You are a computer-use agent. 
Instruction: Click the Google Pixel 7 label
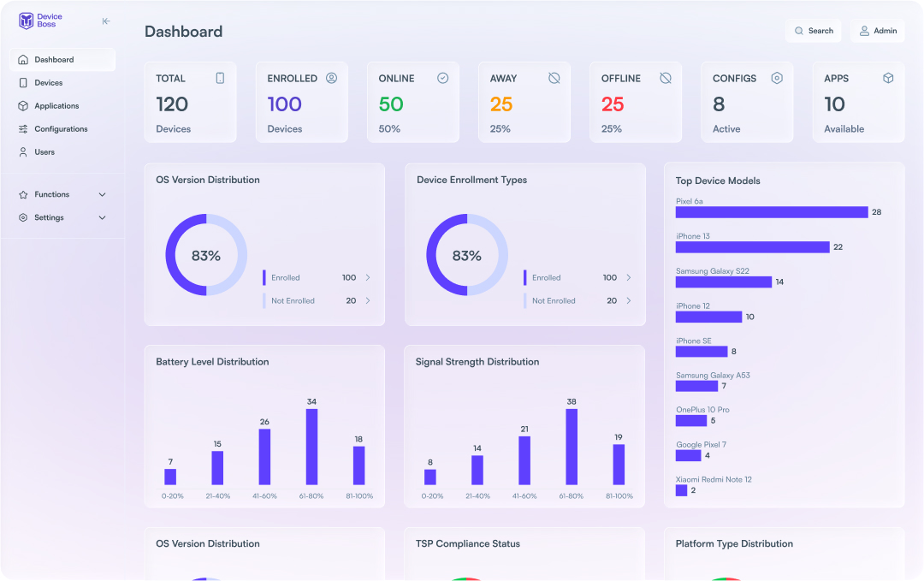[702, 444]
